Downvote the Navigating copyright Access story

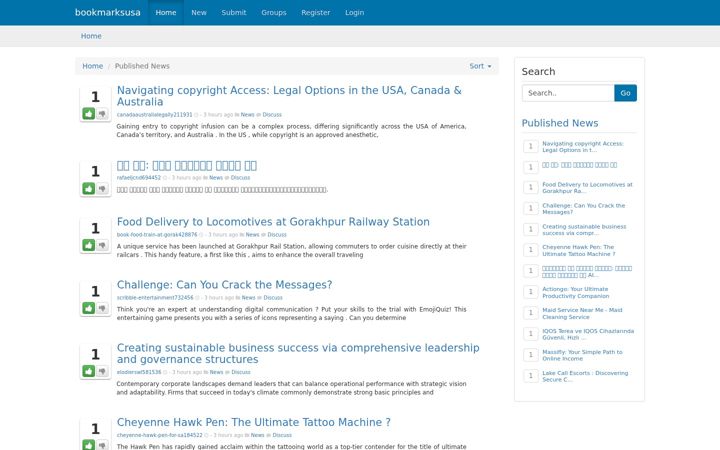tap(102, 113)
